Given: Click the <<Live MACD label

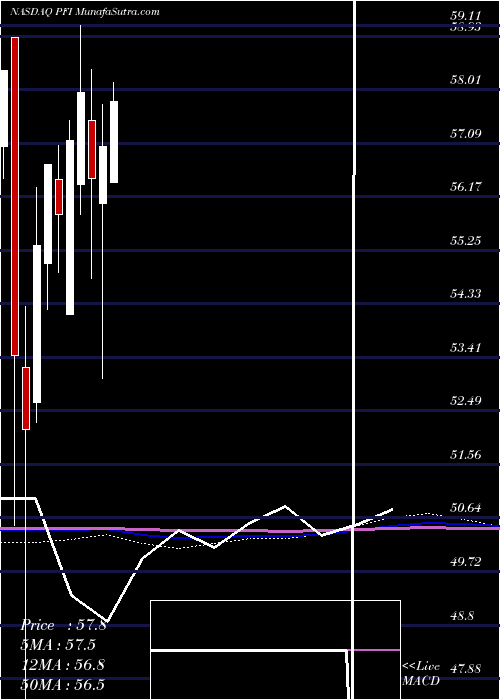Looking at the screenshot, I should coord(421,674).
